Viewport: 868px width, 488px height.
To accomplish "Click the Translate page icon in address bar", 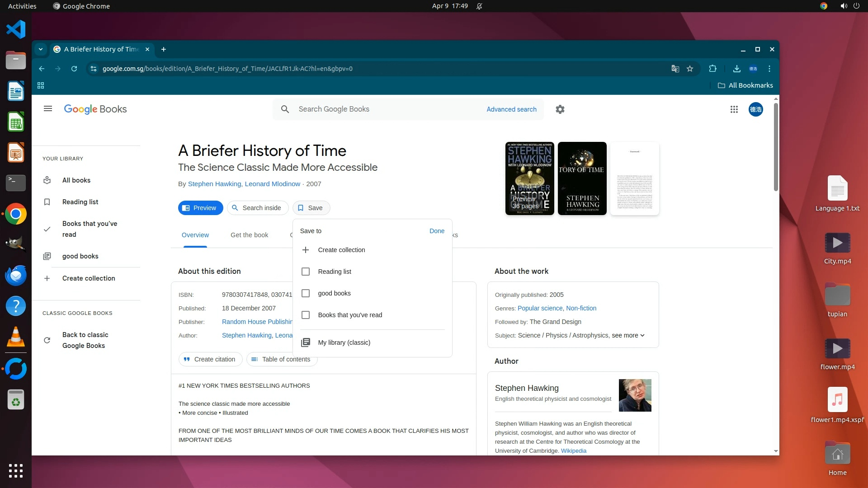I will 675,69.
